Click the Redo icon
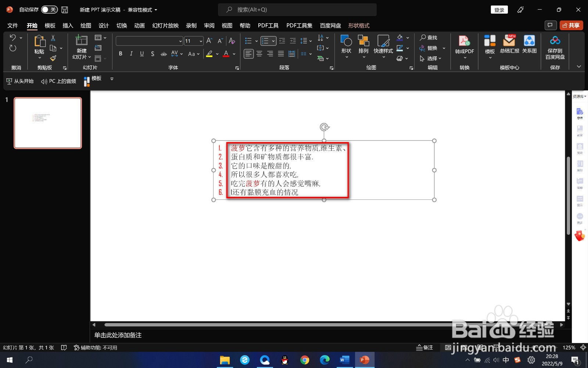The height and width of the screenshot is (368, 588). (13, 48)
